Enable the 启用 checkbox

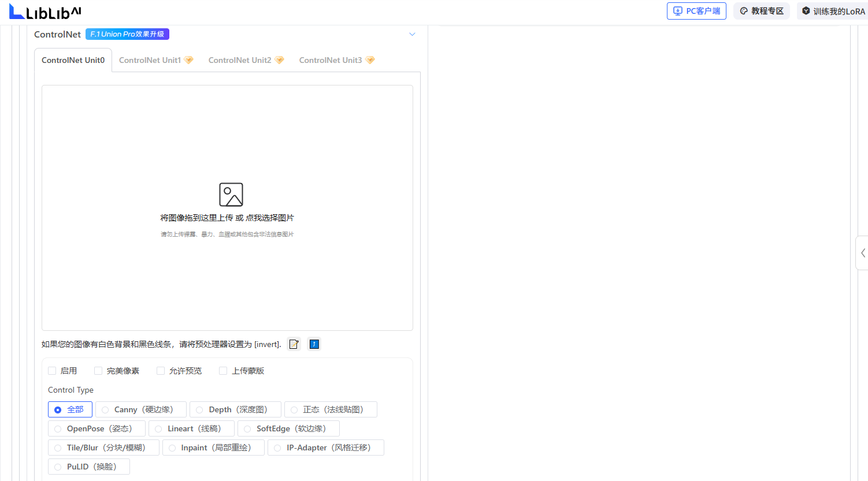point(53,371)
